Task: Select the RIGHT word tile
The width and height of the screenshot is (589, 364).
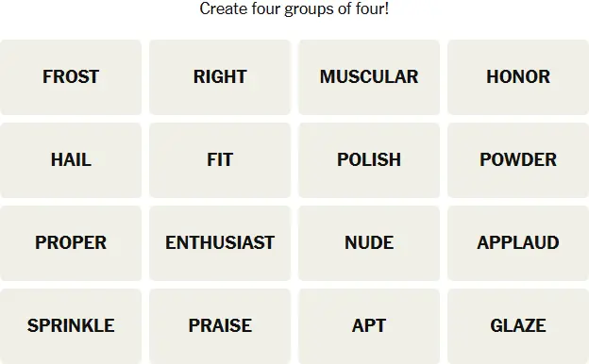Action: 220,77
